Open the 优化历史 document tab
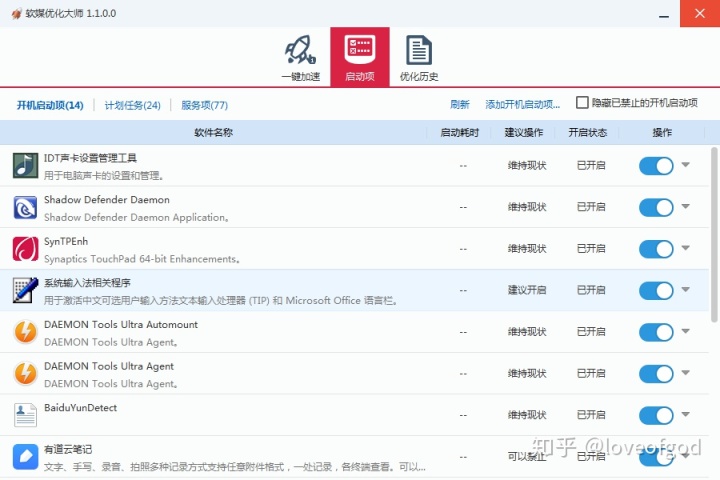The height and width of the screenshot is (480, 720). [x=419, y=57]
